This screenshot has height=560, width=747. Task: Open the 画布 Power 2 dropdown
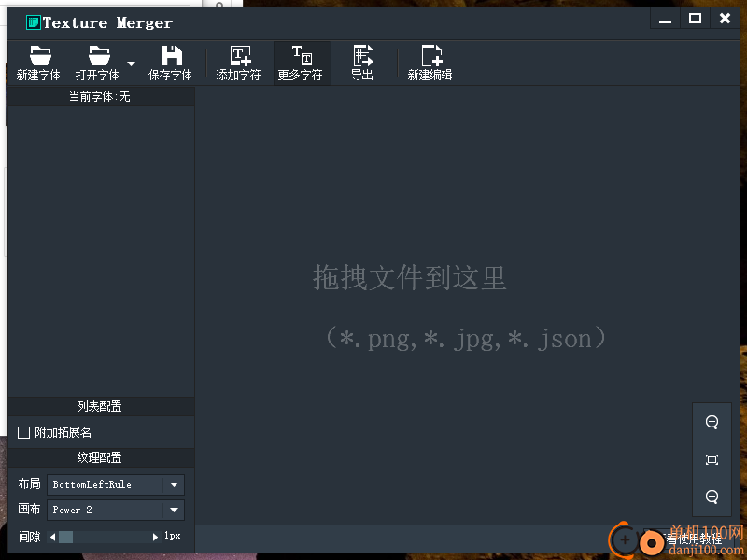click(116, 510)
